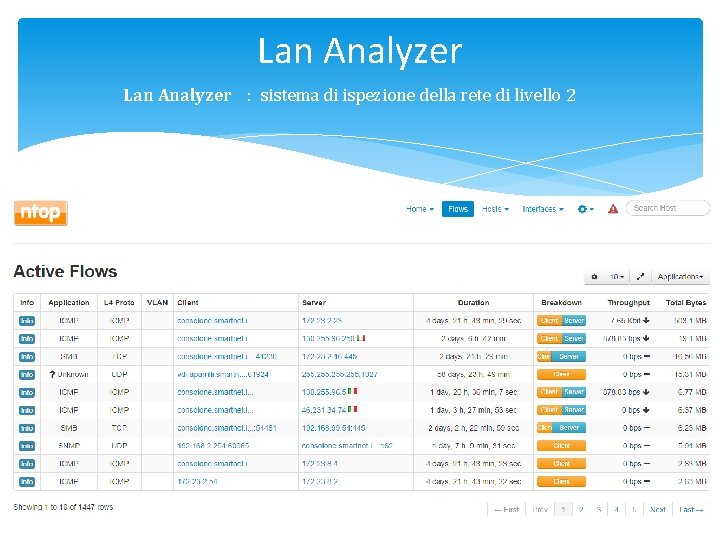Click the Italian flag next to 46.231.34.74
Viewport: 720px width, 540px height.
coord(352,409)
